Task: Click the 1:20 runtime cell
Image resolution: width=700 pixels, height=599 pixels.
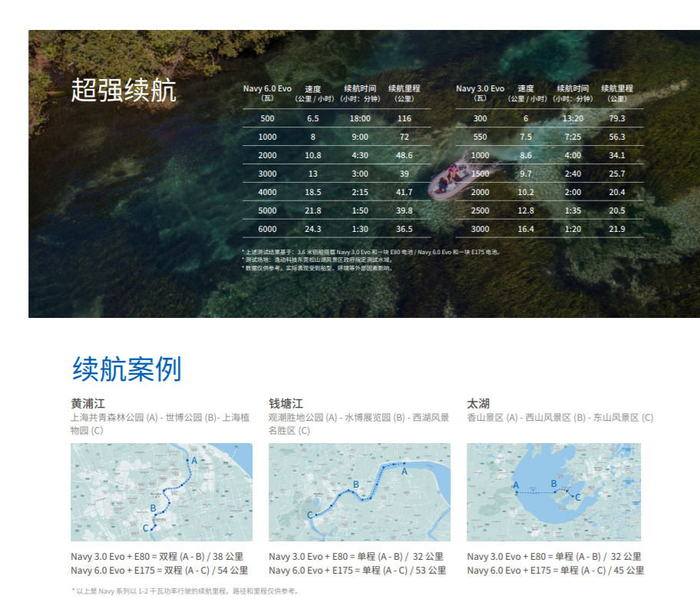Action: (x=573, y=229)
